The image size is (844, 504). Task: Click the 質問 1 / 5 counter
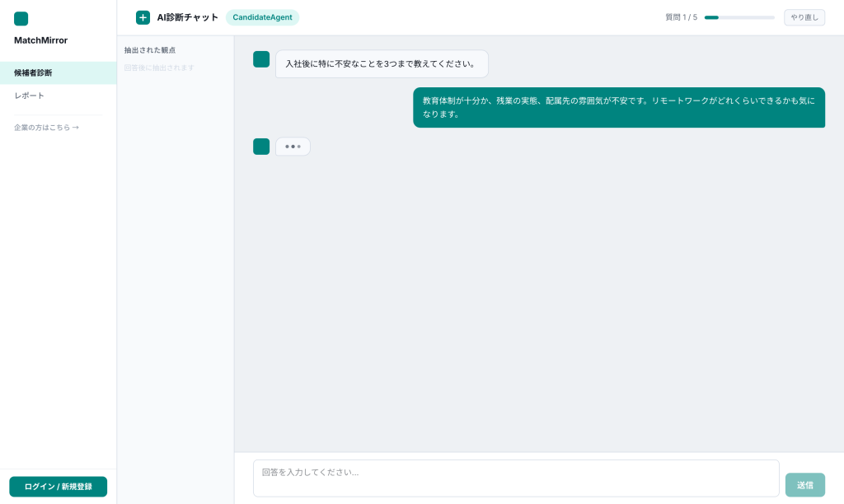click(x=681, y=17)
